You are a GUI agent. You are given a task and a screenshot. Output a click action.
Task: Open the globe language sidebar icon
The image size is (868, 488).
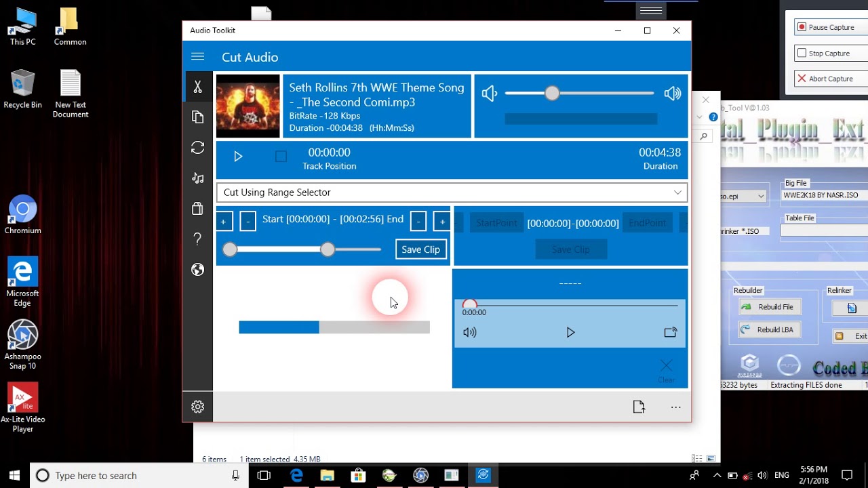[197, 270]
